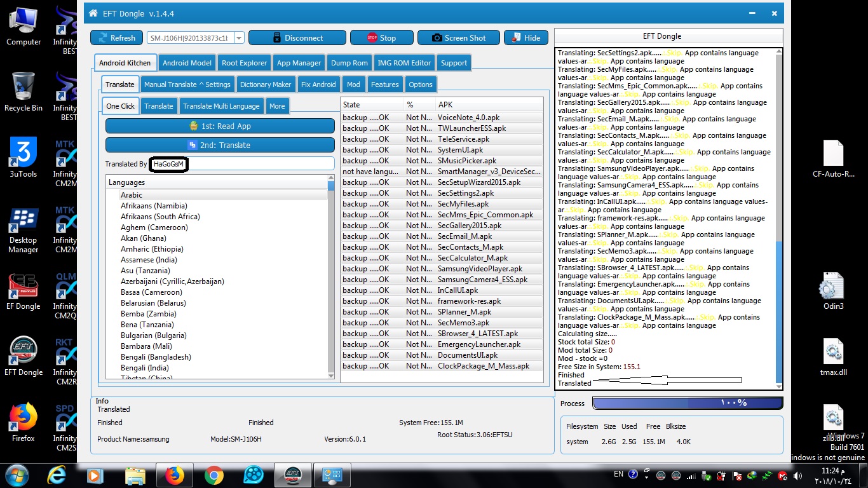Open the Features tab

tap(385, 85)
